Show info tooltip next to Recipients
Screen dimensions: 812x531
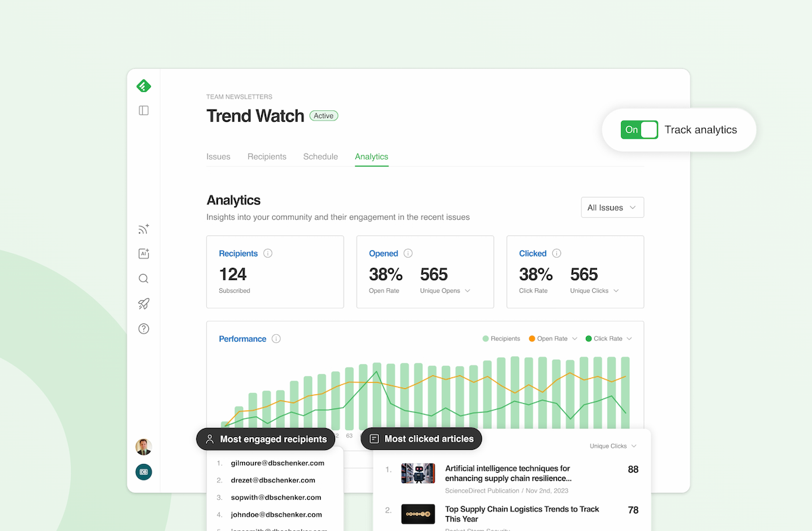[268, 254]
